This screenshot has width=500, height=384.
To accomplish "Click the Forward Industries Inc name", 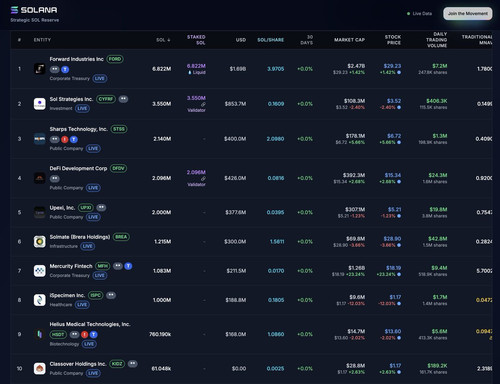I will 77,59.
